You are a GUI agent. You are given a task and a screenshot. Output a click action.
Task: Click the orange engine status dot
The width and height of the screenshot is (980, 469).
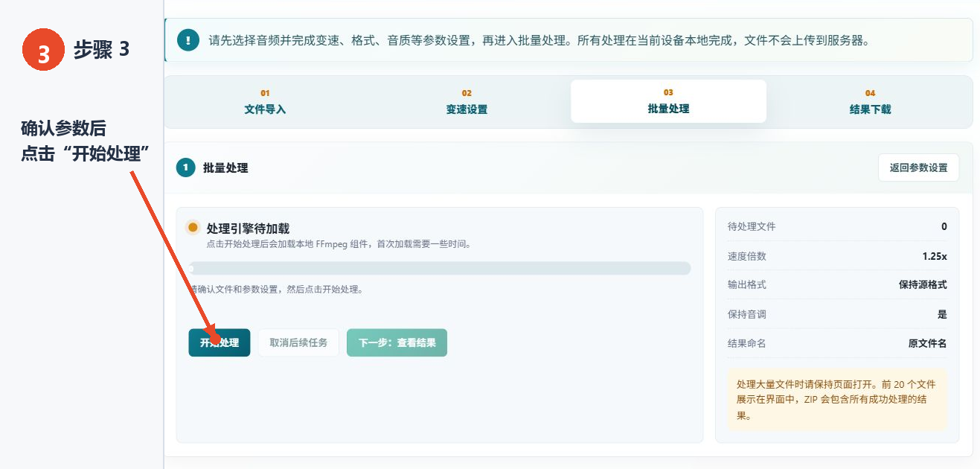click(x=193, y=228)
